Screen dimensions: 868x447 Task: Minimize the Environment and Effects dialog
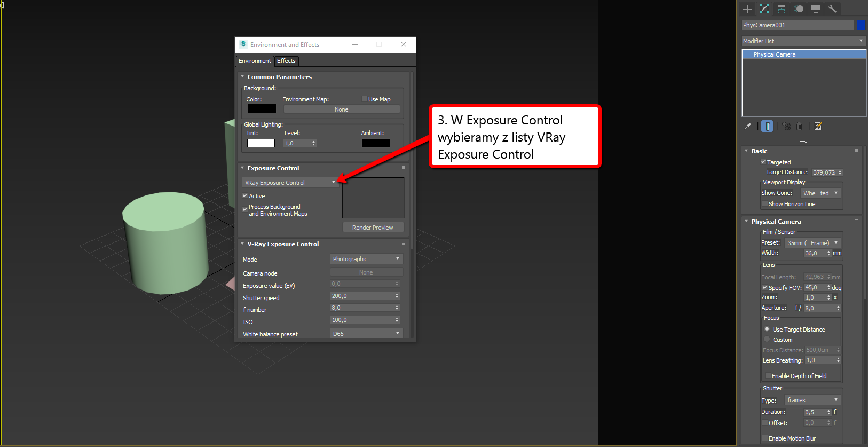355,44
